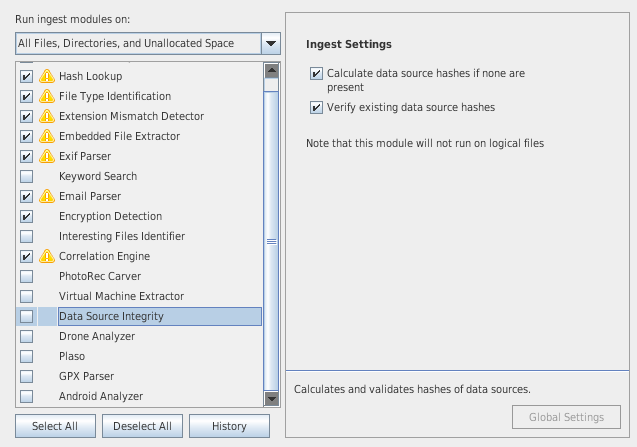Click the module list scroll up arrow
Screen dimensions: 637x447
(x=270, y=71)
